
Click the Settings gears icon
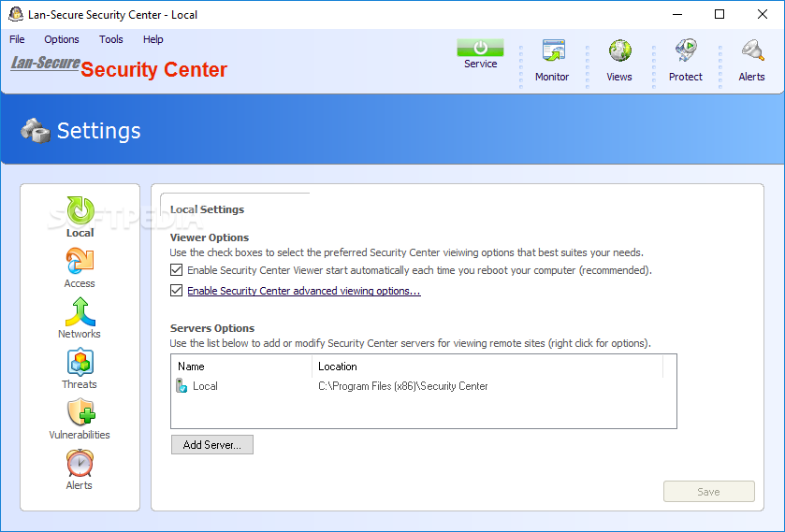[35, 130]
